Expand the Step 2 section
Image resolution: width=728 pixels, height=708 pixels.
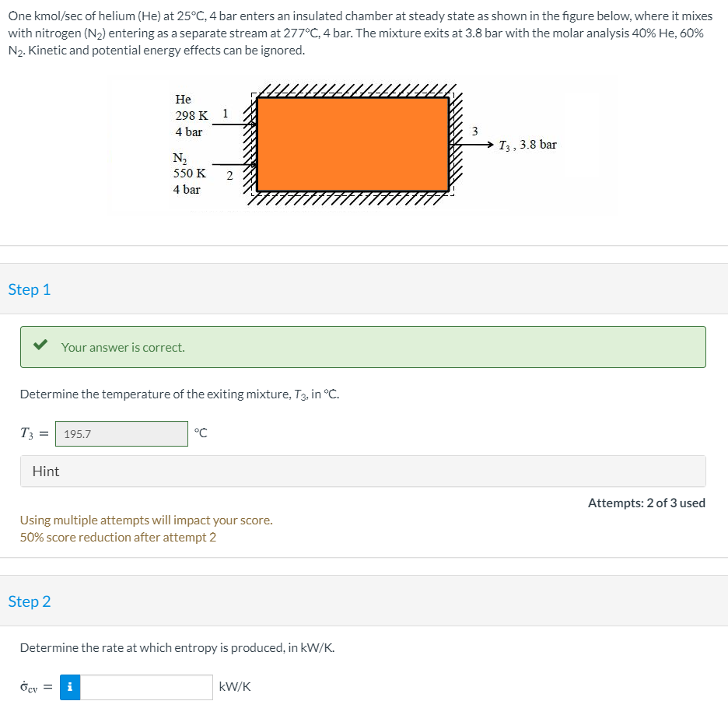tap(30, 601)
